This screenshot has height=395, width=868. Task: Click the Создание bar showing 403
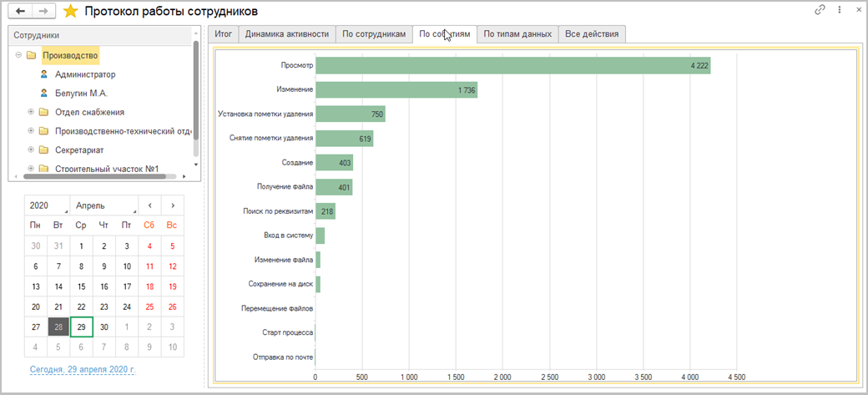pyautogui.click(x=335, y=162)
